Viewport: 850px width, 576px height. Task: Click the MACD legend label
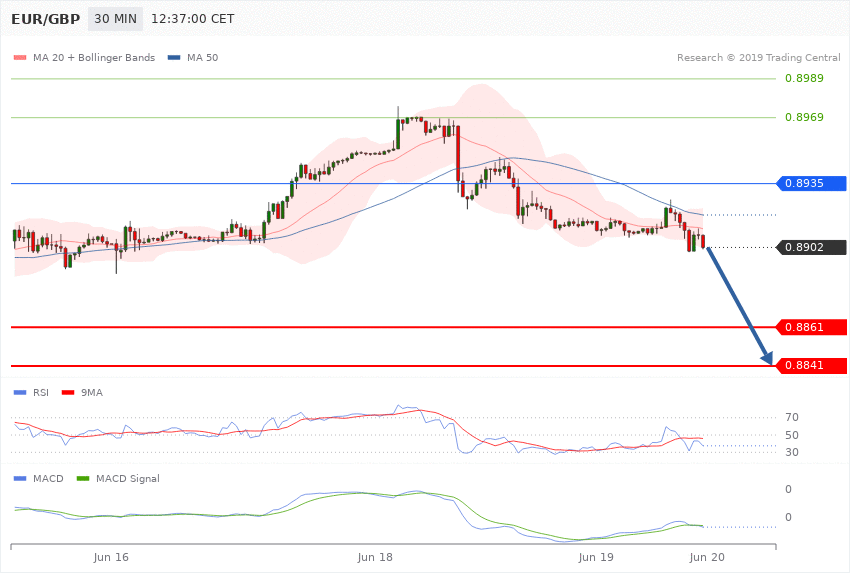coord(48,478)
